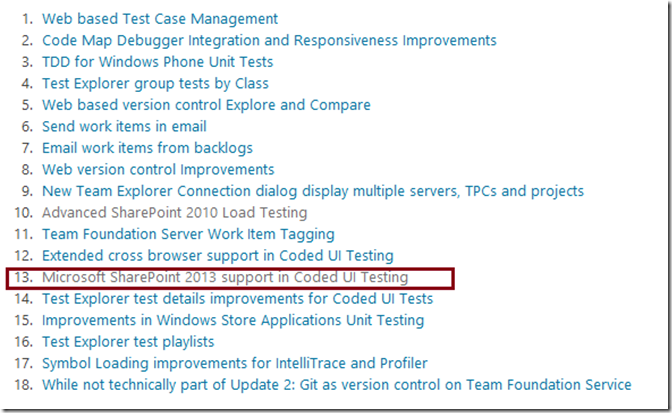Open Symbol Loading improvements for IntelliTrace link
This screenshot has width=672, height=413.
tap(235, 363)
